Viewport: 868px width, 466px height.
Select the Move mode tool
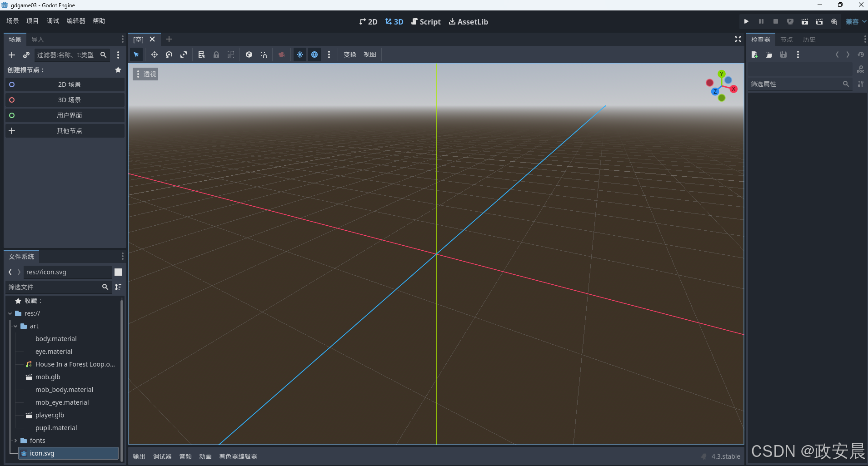click(155, 55)
